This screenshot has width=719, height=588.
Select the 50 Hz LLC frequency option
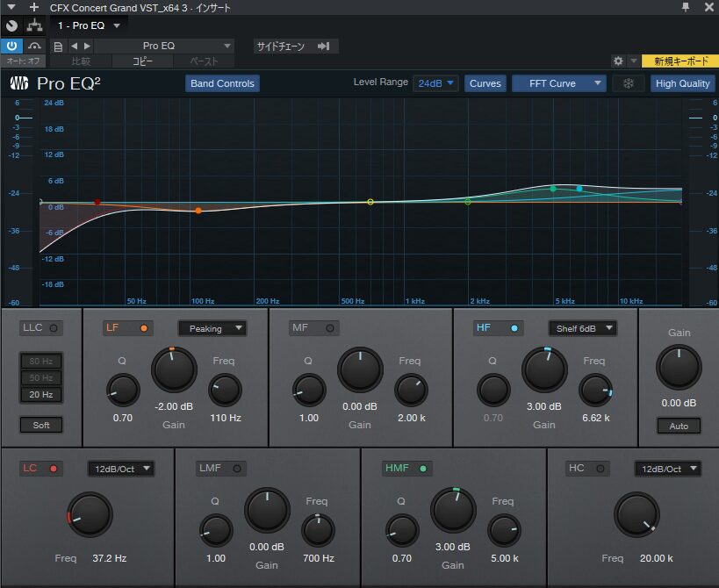(x=40, y=377)
